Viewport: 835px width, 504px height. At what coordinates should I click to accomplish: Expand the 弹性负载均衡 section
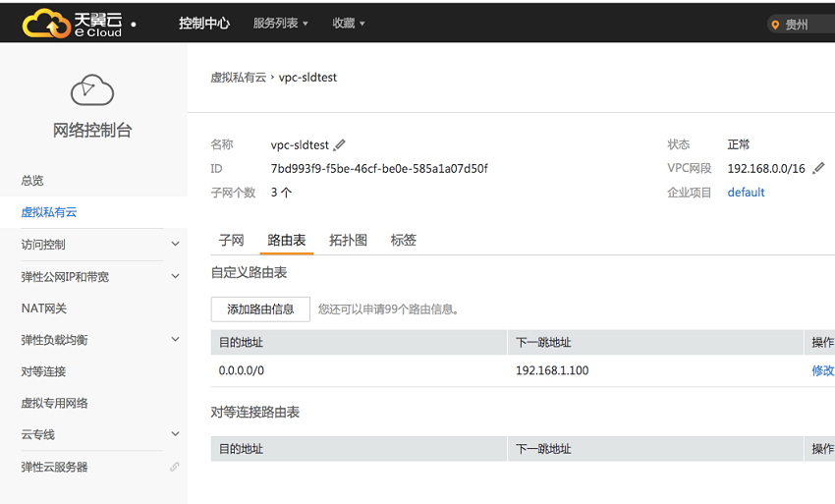pos(175,339)
